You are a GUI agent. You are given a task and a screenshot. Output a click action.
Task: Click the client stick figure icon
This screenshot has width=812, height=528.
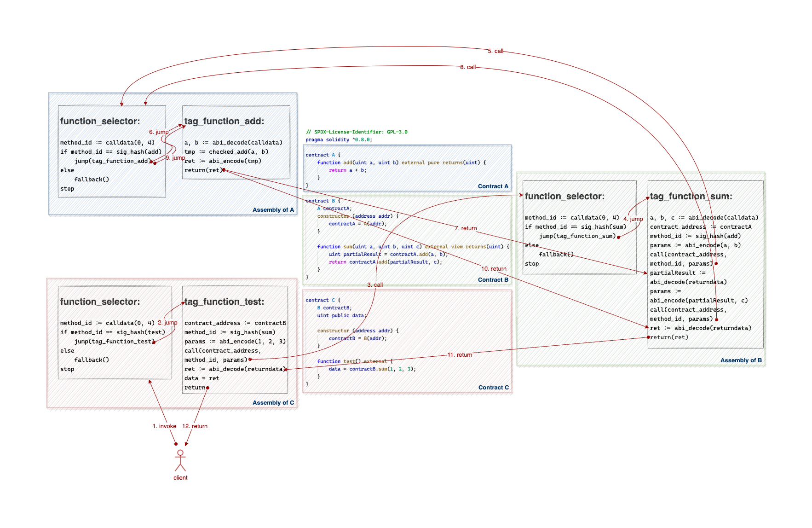pos(180,460)
